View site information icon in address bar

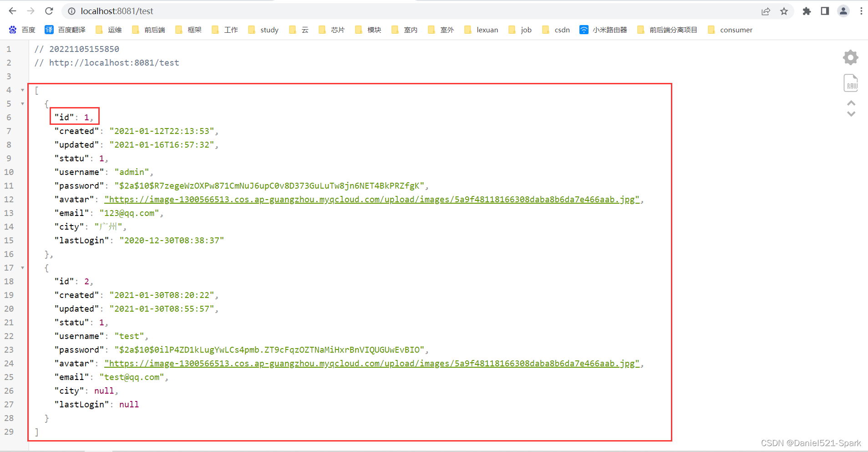(71, 11)
